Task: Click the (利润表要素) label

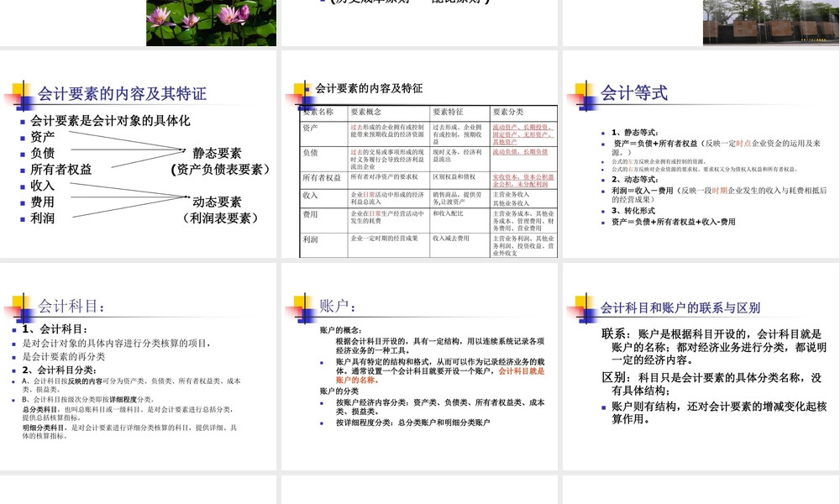Action: click(220, 218)
